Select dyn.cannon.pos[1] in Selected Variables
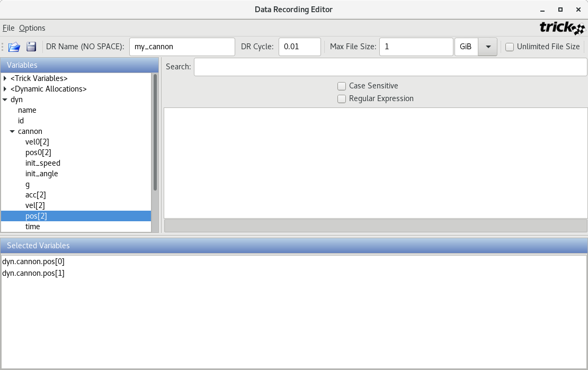The height and width of the screenshot is (370, 588). pos(33,273)
